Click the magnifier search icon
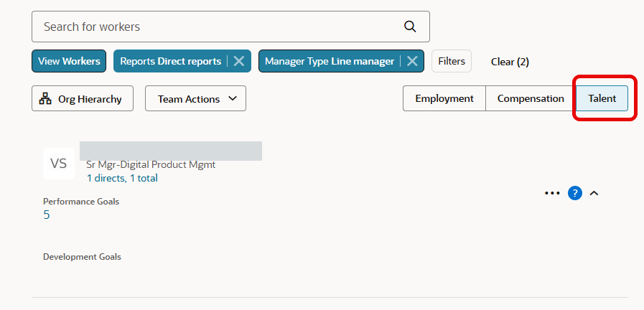The height and width of the screenshot is (310, 644). (x=410, y=27)
